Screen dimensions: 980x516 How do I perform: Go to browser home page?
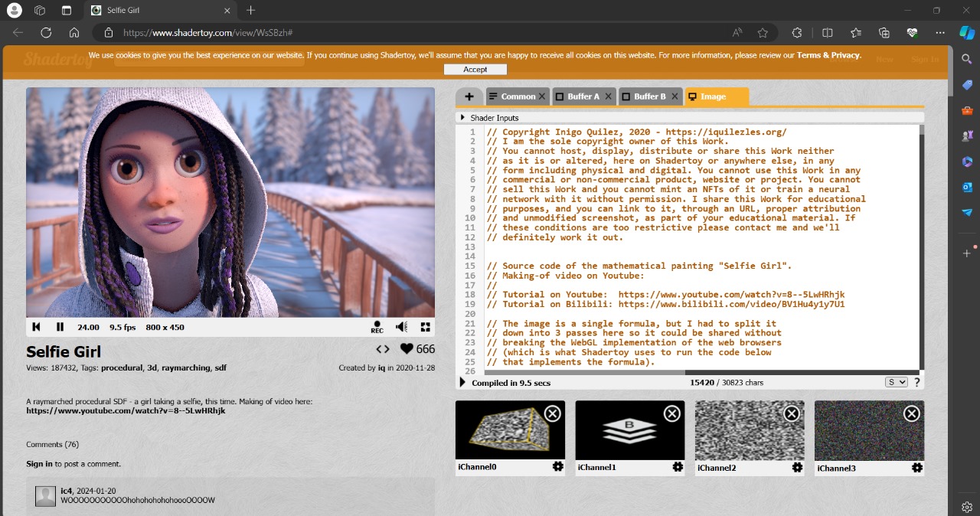[74, 33]
